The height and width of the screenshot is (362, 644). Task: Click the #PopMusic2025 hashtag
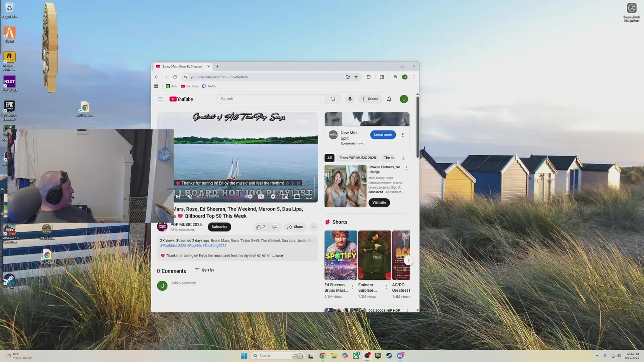(x=173, y=245)
